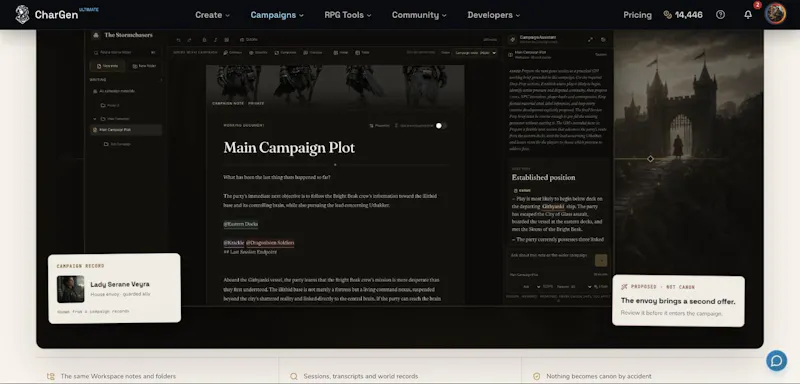
Task: Click the Lady Serane Veyra name
Action: [120, 284]
